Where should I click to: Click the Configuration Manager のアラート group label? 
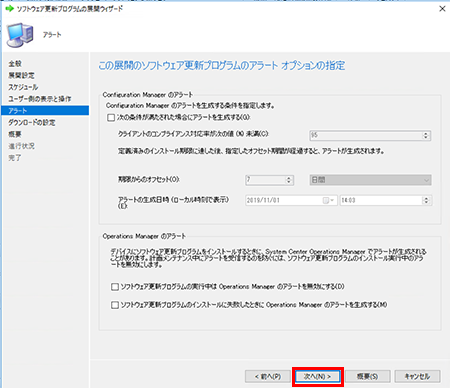tap(148, 95)
